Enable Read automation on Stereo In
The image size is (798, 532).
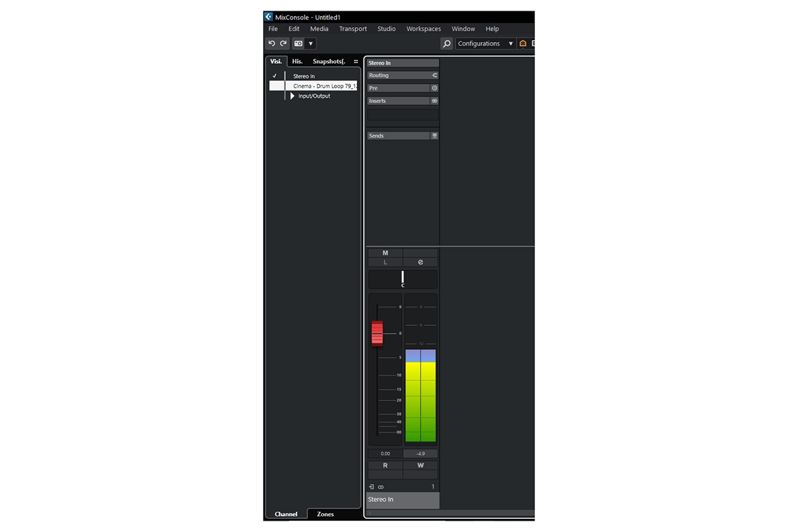386,465
